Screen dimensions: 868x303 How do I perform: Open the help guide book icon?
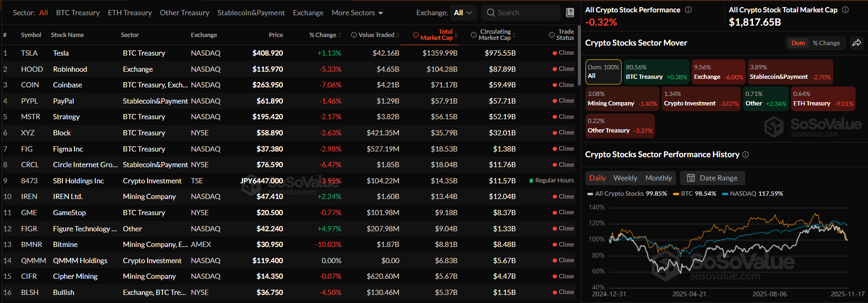[570, 13]
